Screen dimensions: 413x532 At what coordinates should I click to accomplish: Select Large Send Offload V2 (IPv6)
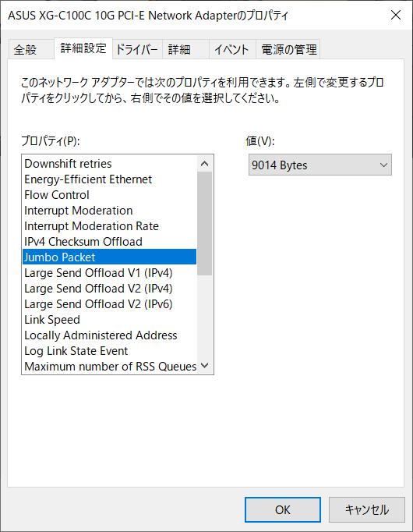[109, 304]
